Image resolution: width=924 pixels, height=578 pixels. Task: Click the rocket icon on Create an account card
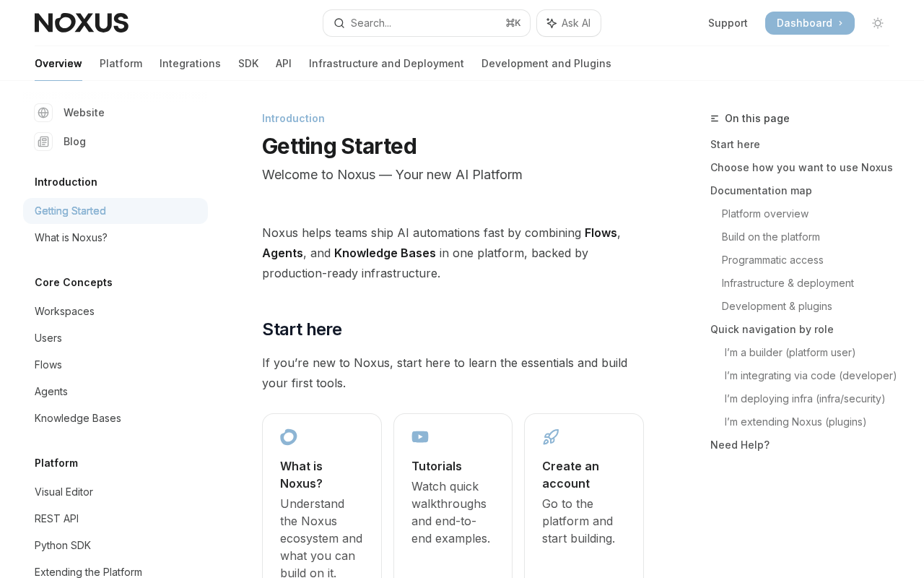(551, 437)
